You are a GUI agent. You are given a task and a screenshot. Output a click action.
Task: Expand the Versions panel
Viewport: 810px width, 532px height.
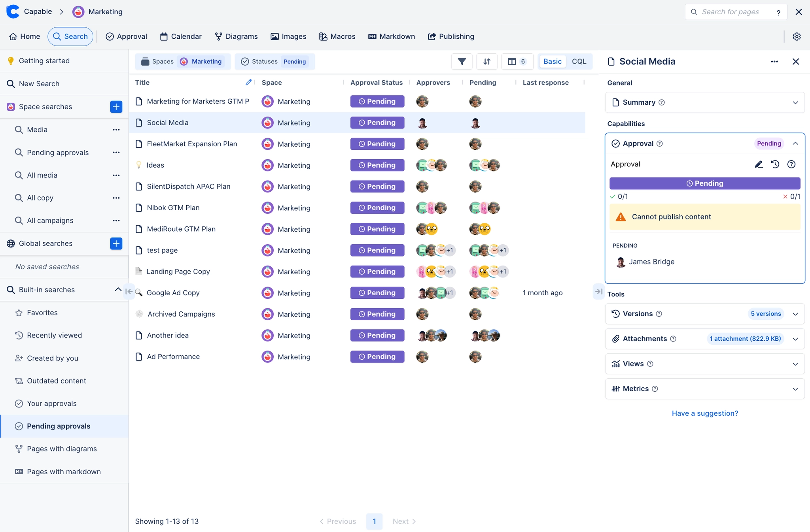[x=795, y=313]
